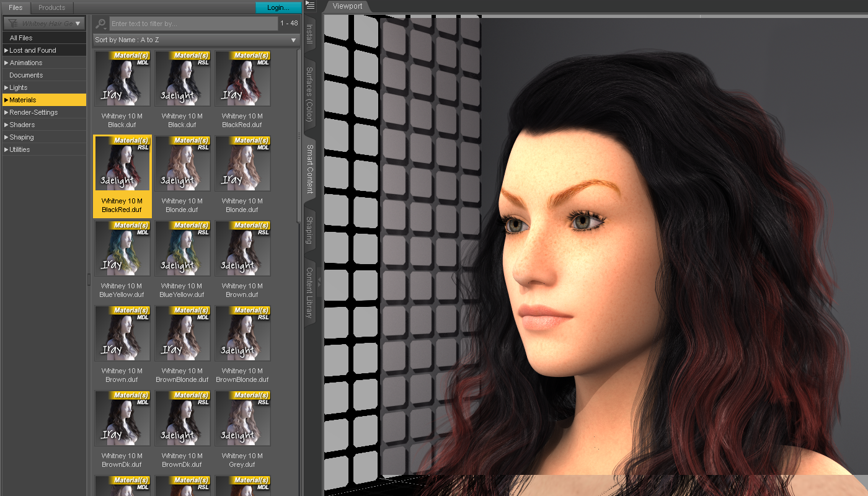Click the Login... button
Image resolution: width=868 pixels, height=496 pixels.
coord(278,7)
